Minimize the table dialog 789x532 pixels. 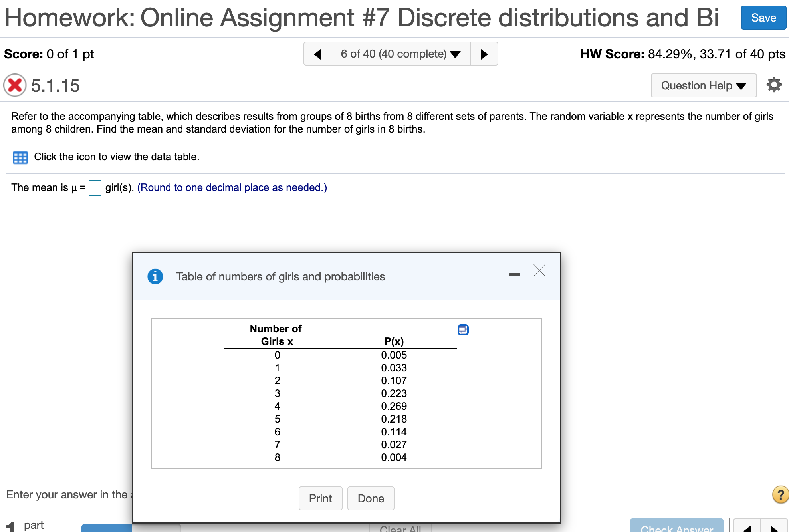point(515,274)
